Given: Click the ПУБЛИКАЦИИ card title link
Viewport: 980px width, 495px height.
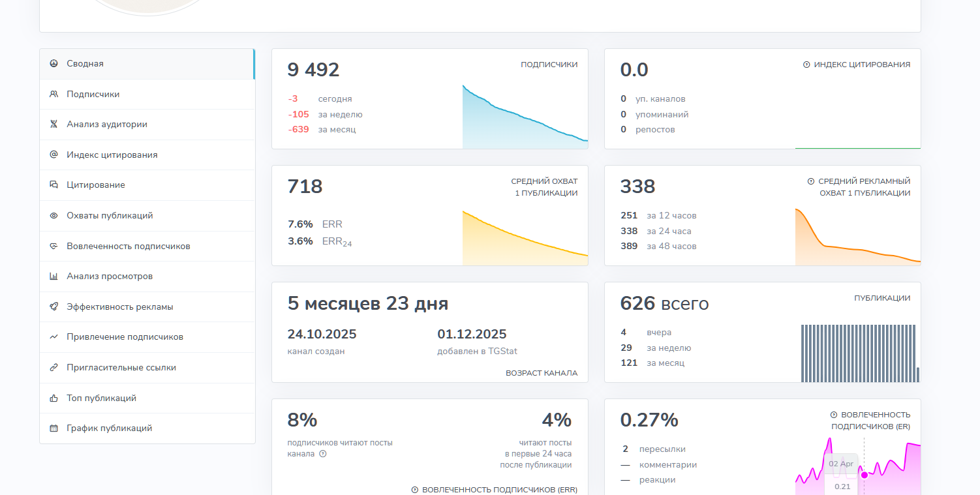Looking at the screenshot, I should coord(882,298).
